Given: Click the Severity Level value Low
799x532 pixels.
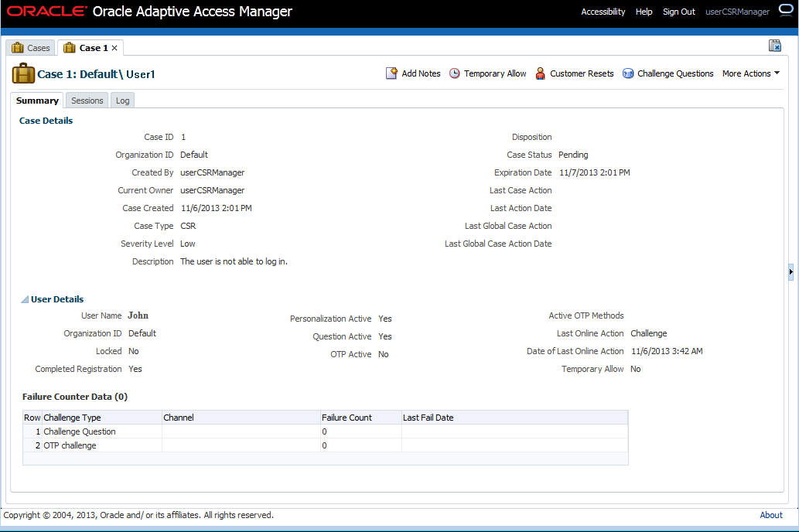Looking at the screenshot, I should pos(187,244).
